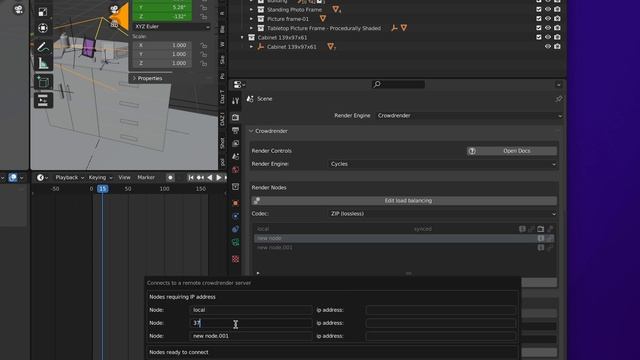640x360 pixels.
Task: Jump to timeline start frame
Action: pos(191,178)
